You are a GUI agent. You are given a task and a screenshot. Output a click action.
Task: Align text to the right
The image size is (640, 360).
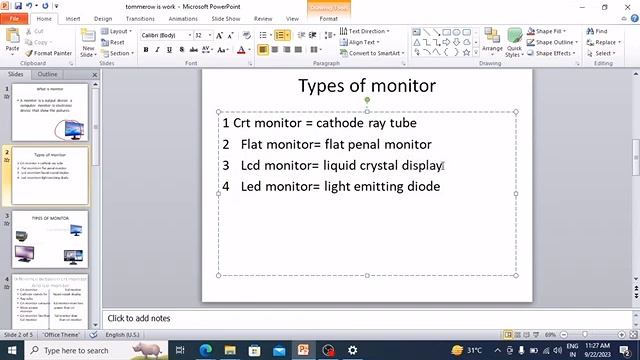tap(287, 50)
